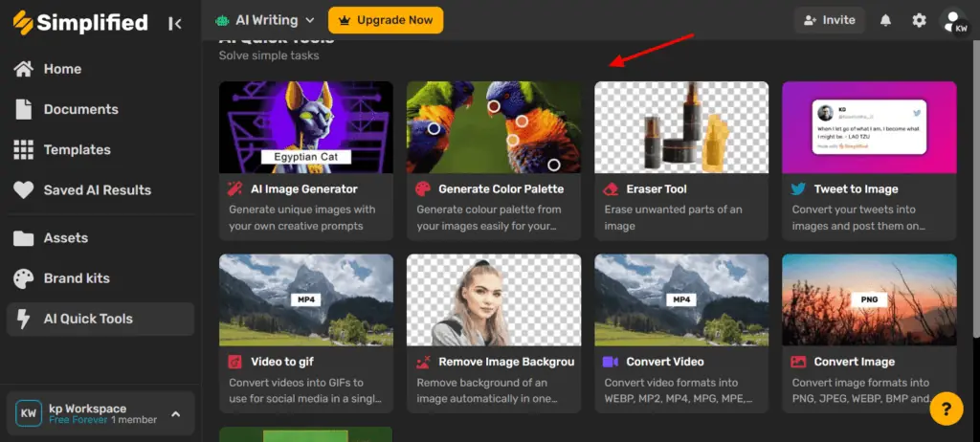Click the Home house icon
This screenshot has height=442, width=980.
pyautogui.click(x=24, y=69)
